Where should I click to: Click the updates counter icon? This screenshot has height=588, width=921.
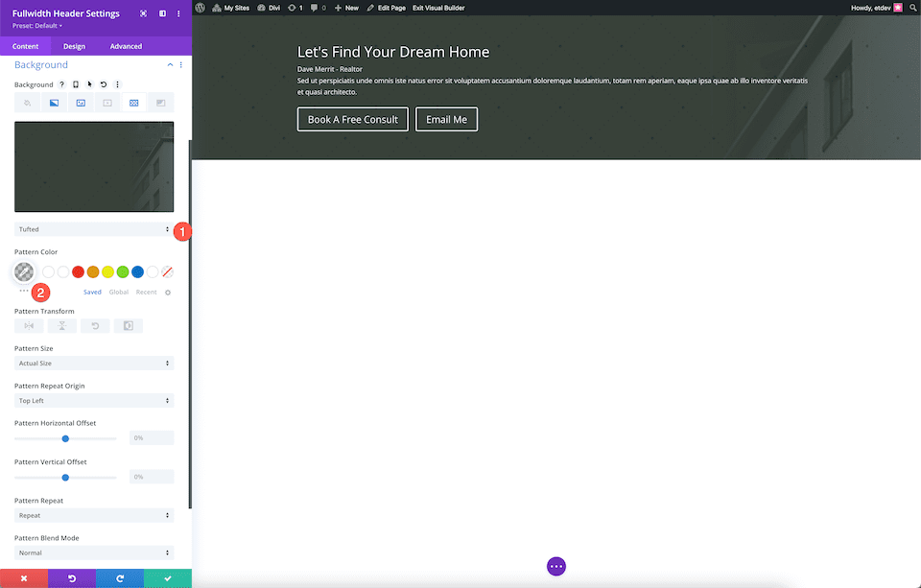295,8
